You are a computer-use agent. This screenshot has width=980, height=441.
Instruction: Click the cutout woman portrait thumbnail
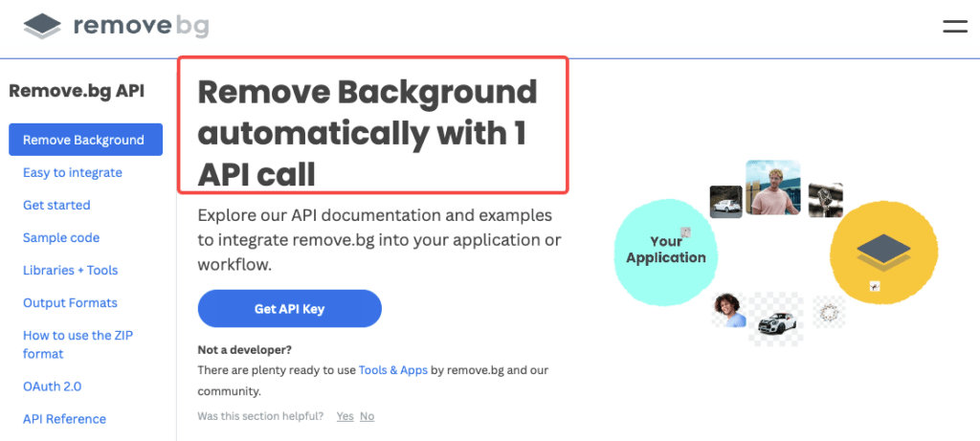(729, 311)
